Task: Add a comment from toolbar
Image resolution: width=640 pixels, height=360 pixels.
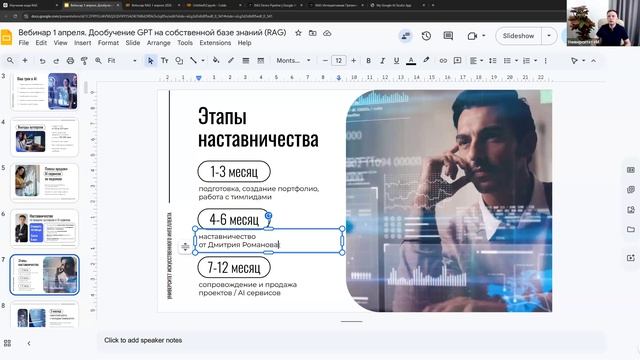Action: coord(457,60)
